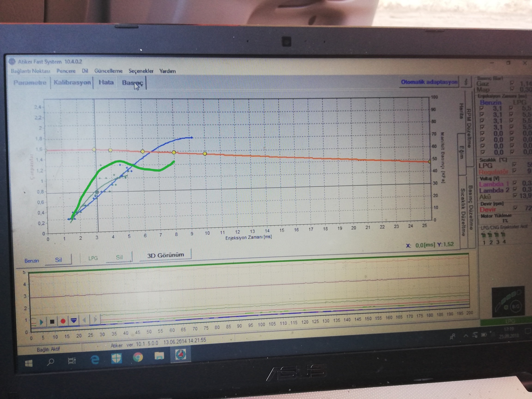Click LPG injector icon number 2
The image size is (532, 399).
pos(491,234)
